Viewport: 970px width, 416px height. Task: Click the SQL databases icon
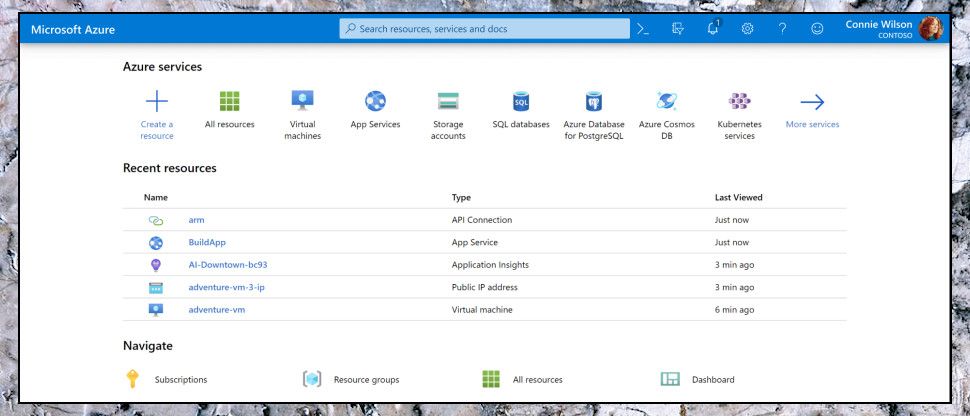pos(521,101)
